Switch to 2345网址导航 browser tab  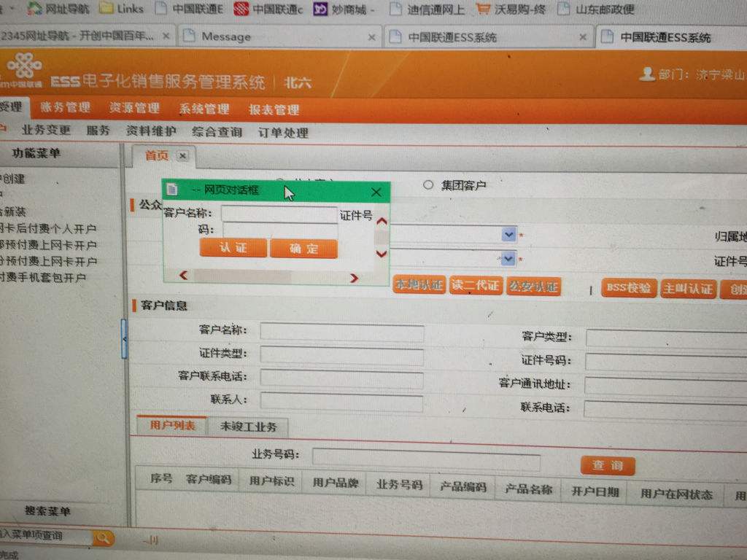pyautogui.click(x=88, y=36)
